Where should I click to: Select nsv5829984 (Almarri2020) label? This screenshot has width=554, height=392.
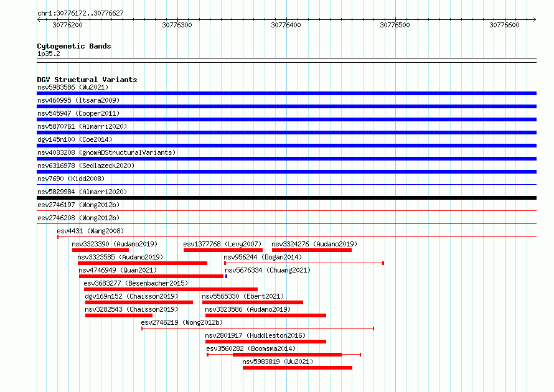pos(82,192)
